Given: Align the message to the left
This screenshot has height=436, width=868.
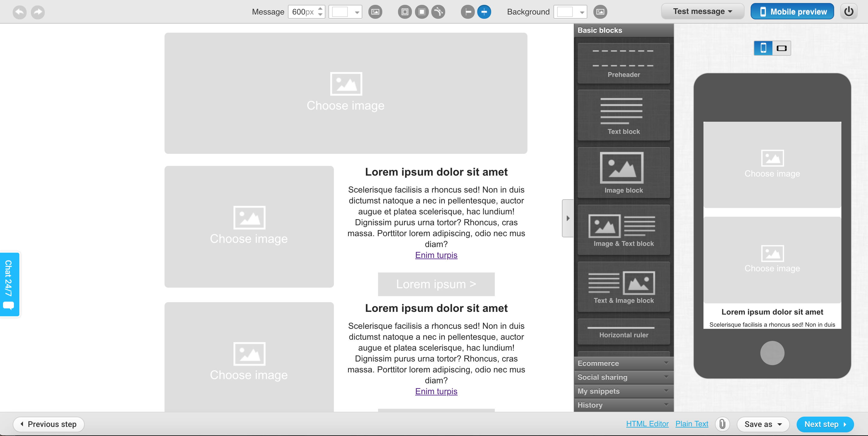Looking at the screenshot, I should tap(468, 12).
